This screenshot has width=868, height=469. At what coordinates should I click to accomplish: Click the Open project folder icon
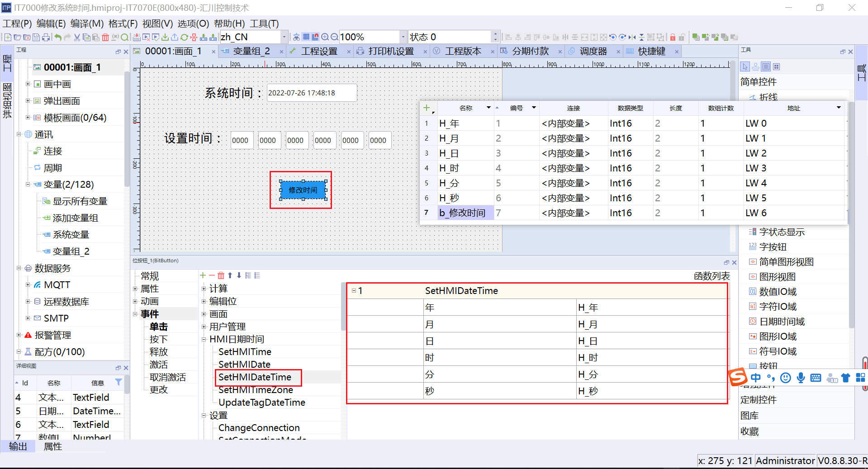click(17, 37)
